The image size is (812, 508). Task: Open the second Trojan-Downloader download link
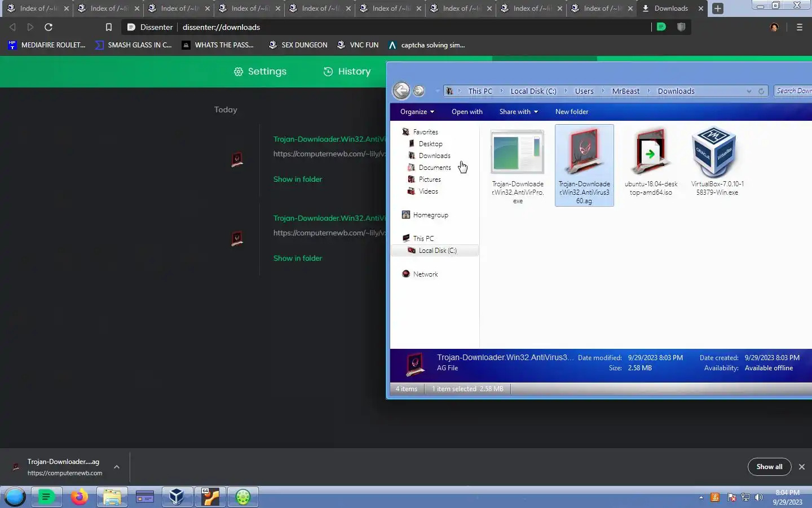coord(329,218)
